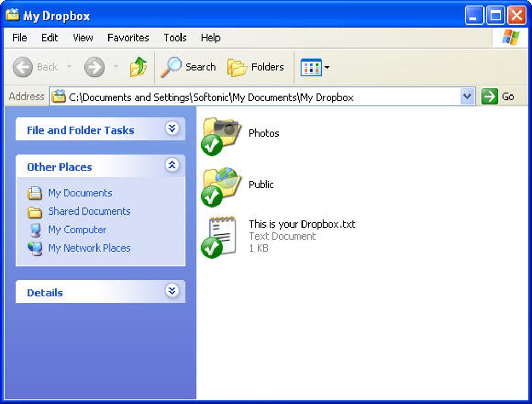532x404 pixels.
Task: Select the Photos folder icon
Action: tap(221, 136)
